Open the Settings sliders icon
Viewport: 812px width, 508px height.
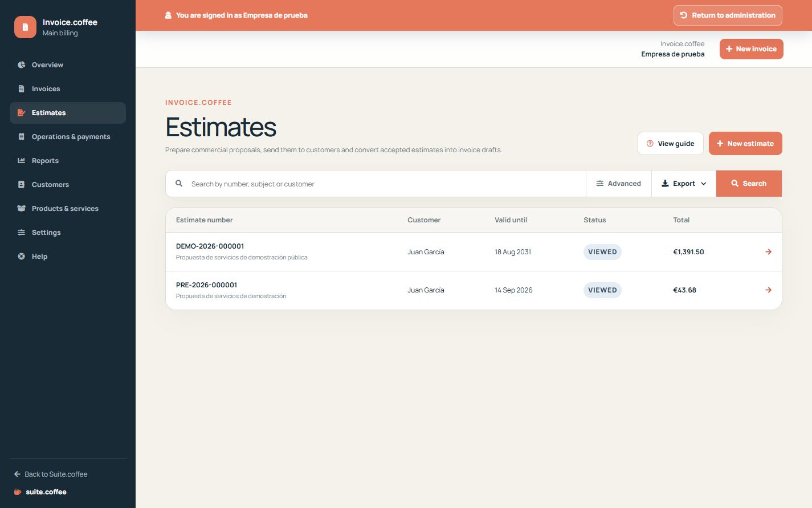click(21, 233)
